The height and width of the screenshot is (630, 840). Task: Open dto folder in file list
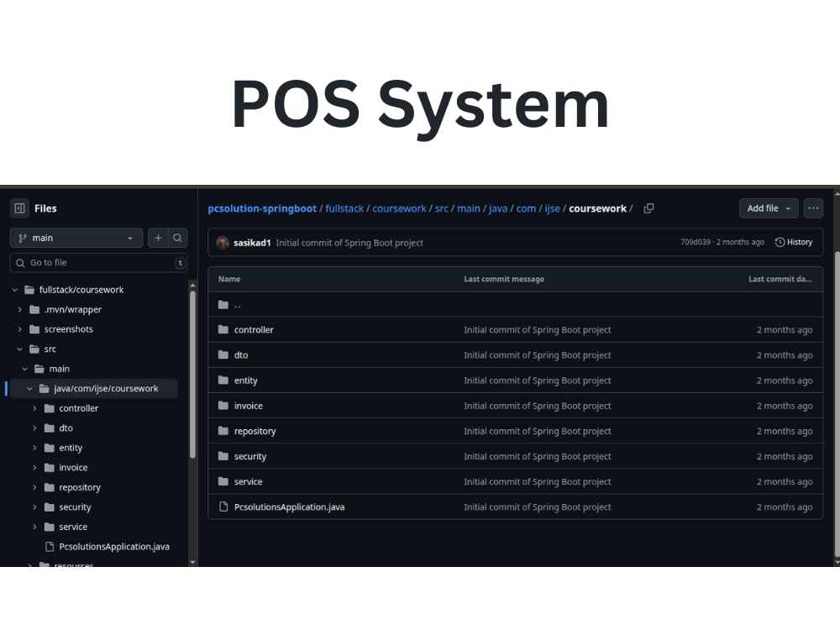[241, 355]
